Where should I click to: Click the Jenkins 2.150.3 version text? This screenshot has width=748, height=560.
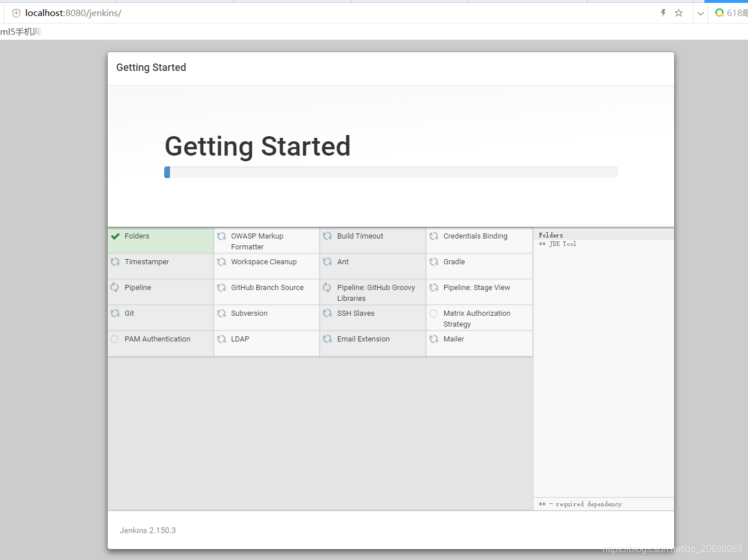click(x=148, y=530)
